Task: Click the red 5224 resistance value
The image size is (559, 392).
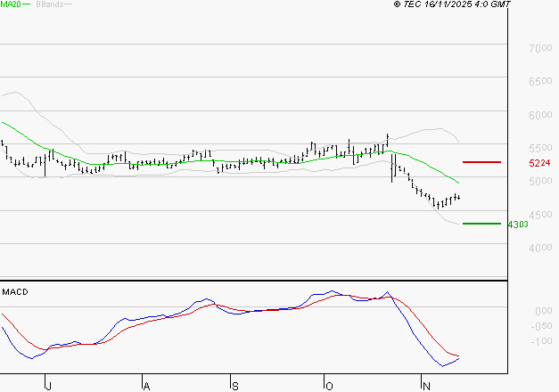Action: point(539,163)
